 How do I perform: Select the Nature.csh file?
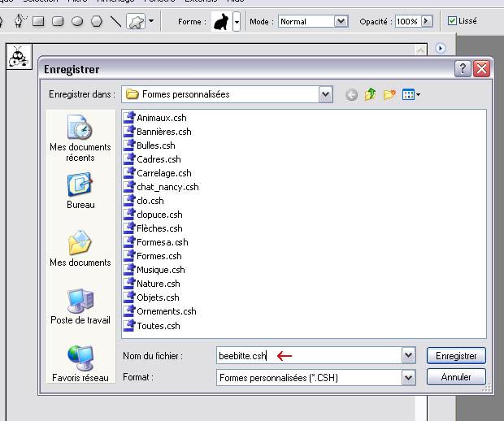point(152,284)
